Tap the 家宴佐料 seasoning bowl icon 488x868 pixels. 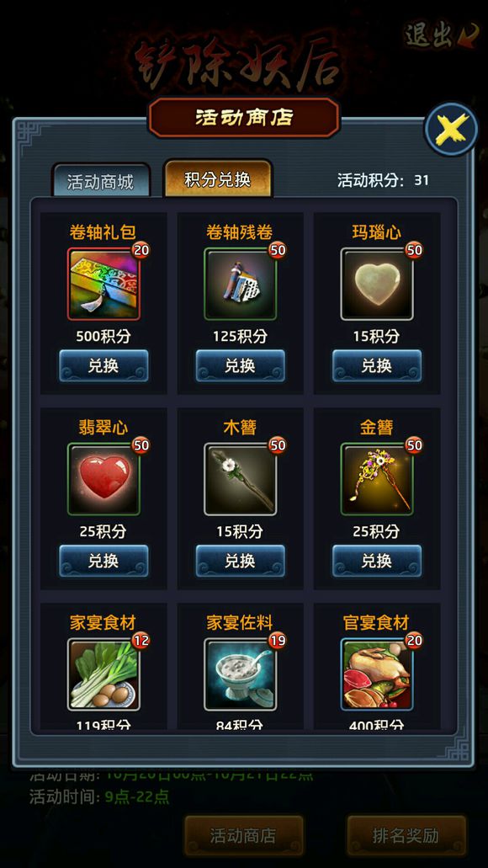(240, 674)
